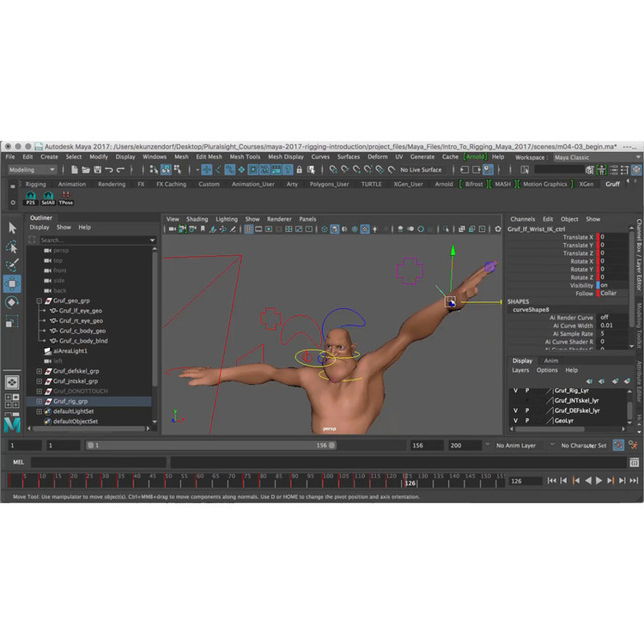This screenshot has width=644, height=644.
Task: Collapse the Gruf_geo_grp tree node
Action: 39,301
